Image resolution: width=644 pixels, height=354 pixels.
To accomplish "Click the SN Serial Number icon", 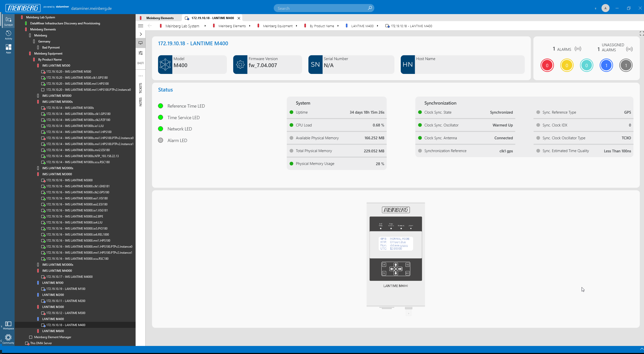I will tap(315, 65).
